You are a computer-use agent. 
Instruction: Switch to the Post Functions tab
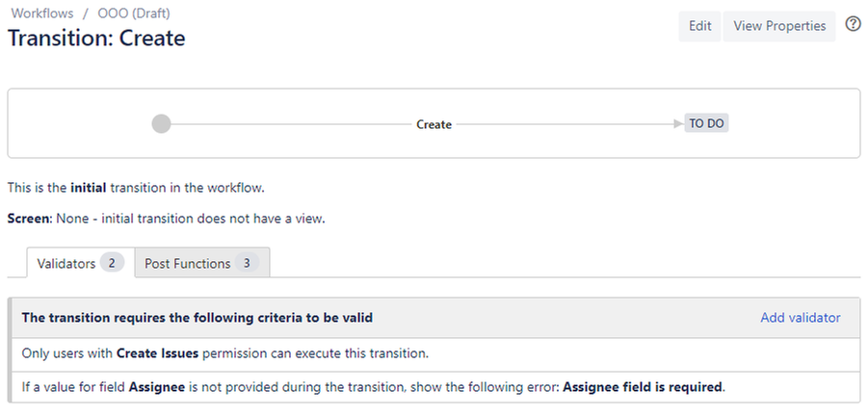tap(188, 263)
